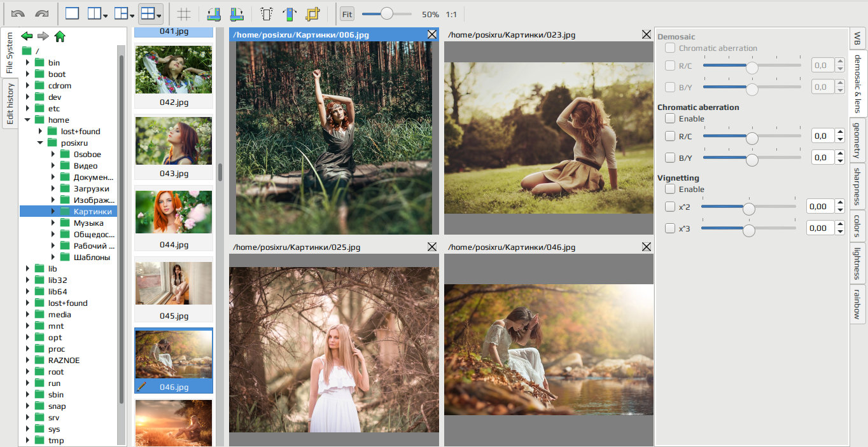Image resolution: width=868 pixels, height=447 pixels.
Task: Click the undo arrow in the toolbar
Action: pyautogui.click(x=18, y=13)
